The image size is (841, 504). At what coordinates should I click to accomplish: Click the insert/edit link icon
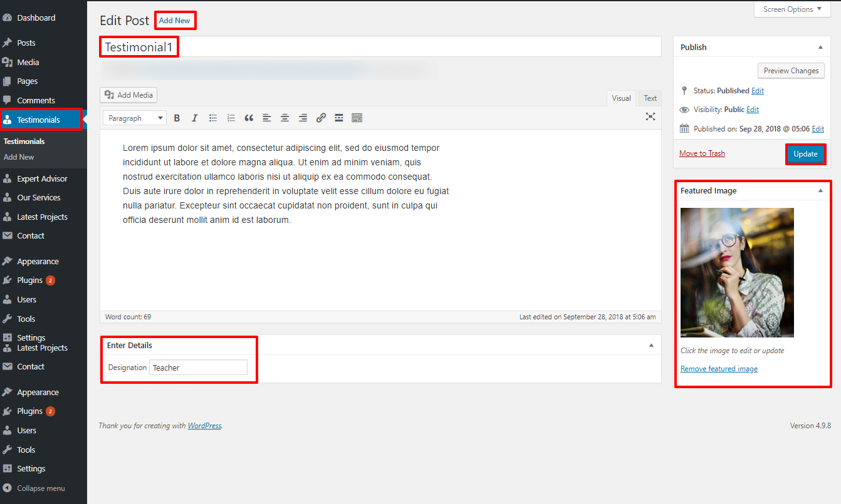pyautogui.click(x=321, y=118)
